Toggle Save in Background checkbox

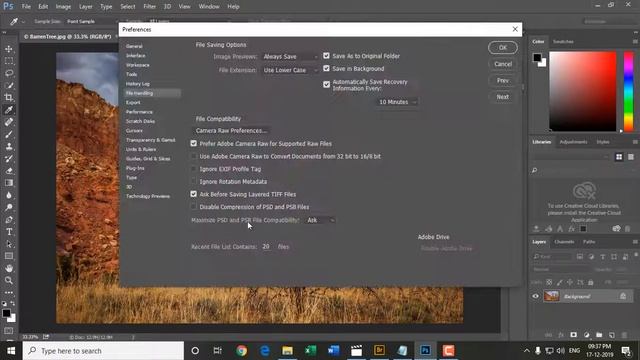[326, 68]
